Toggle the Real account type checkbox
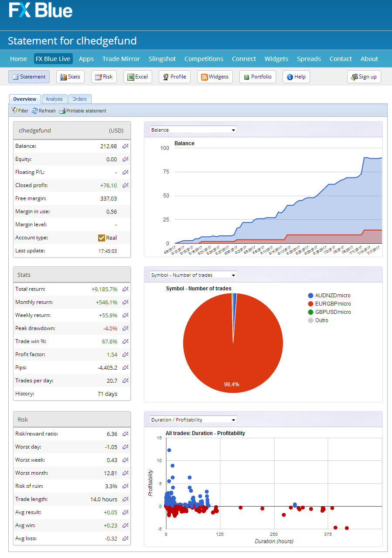The height and width of the screenshot is (558, 392). pos(102,238)
